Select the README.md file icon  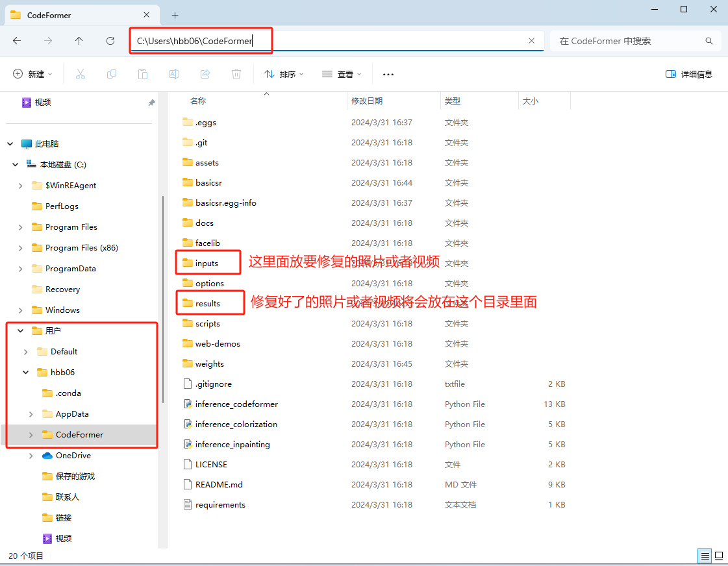188,484
